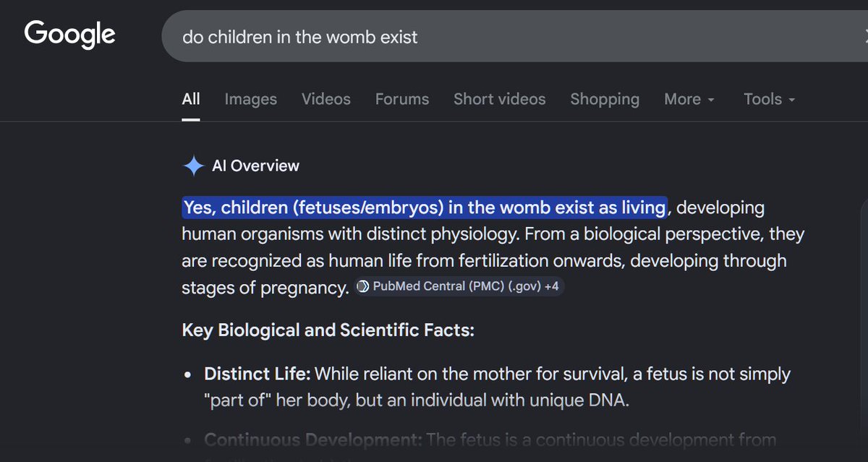The height and width of the screenshot is (462, 868).
Task: Click the clear button at search bar edge
Action: click(x=864, y=37)
